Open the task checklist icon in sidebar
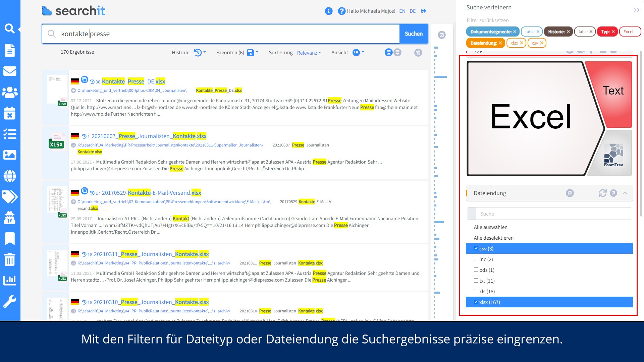Image resolution: width=644 pixels, height=362 pixels. (x=10, y=134)
